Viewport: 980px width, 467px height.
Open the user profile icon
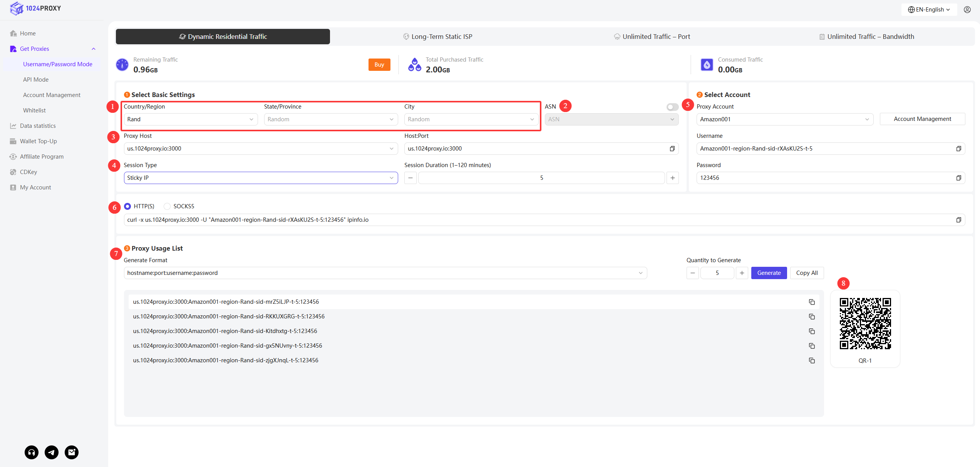967,10
